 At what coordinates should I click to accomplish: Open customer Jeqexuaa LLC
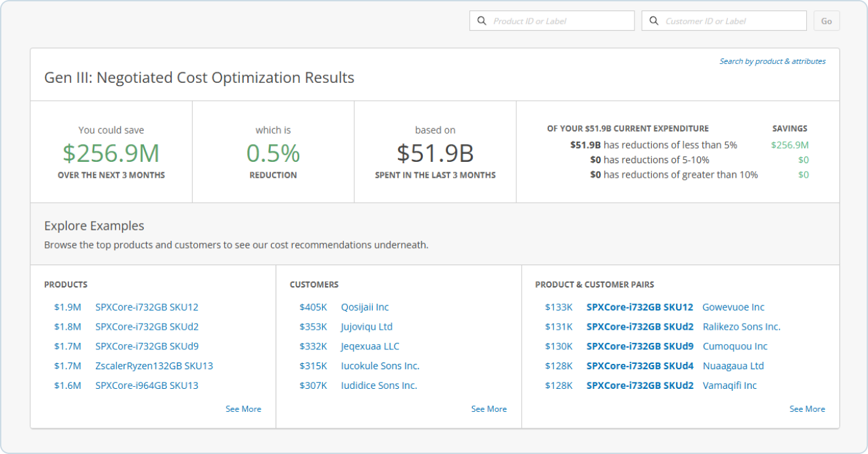pyautogui.click(x=370, y=347)
